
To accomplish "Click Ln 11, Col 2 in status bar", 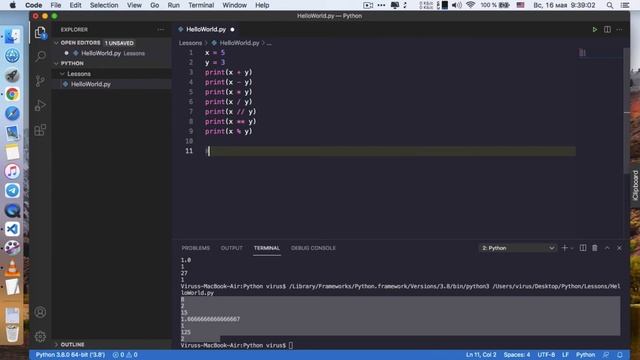I will coord(481,355).
